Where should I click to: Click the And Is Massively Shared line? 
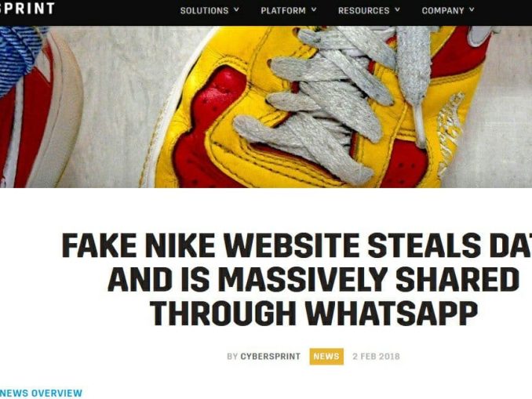click(313, 279)
